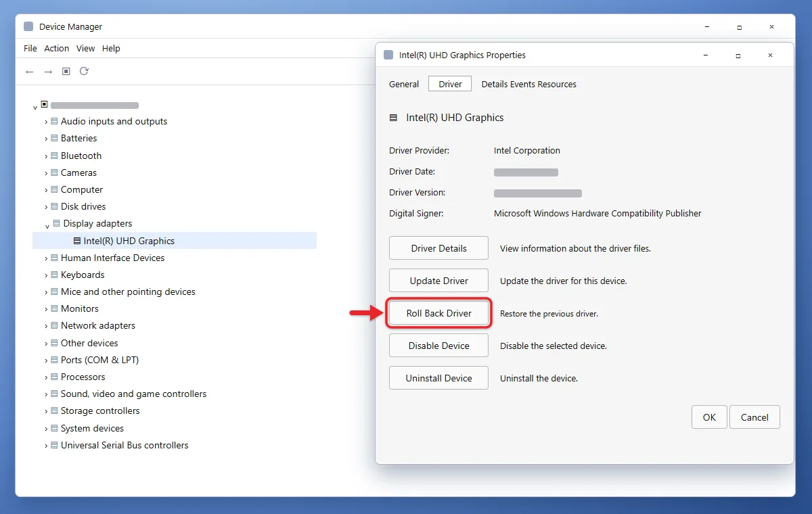Expand Universal Serial Bus controllers
The image size is (812, 514).
pos(46,446)
